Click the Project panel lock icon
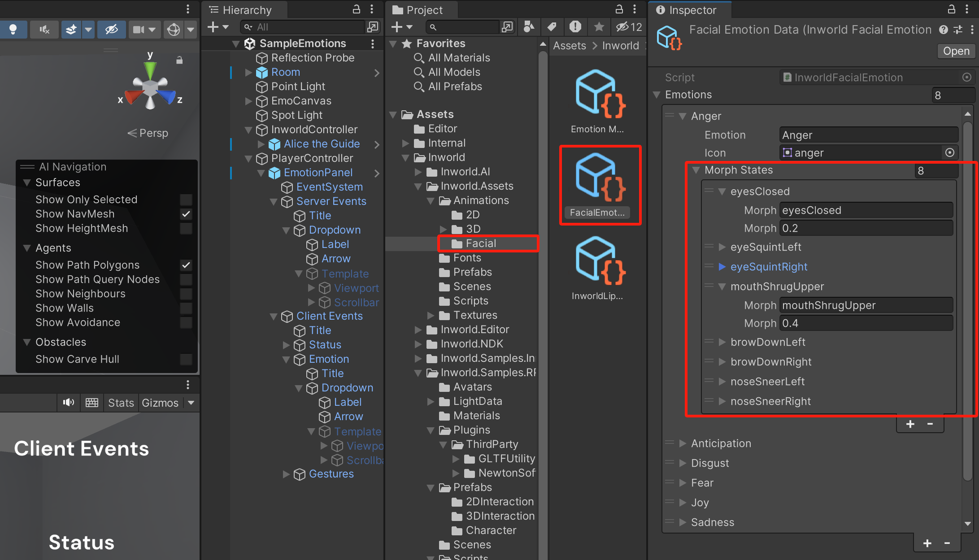The width and height of the screenshot is (979, 560). pyautogui.click(x=619, y=9)
